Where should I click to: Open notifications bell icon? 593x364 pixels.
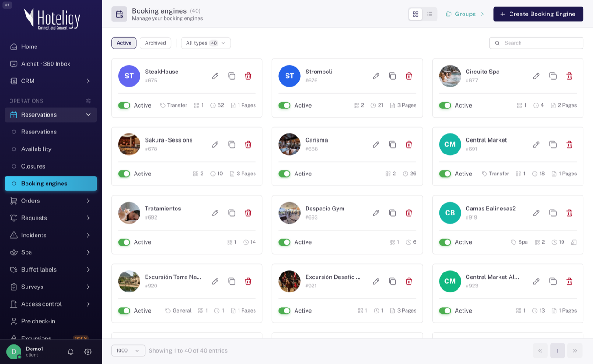[71, 352]
